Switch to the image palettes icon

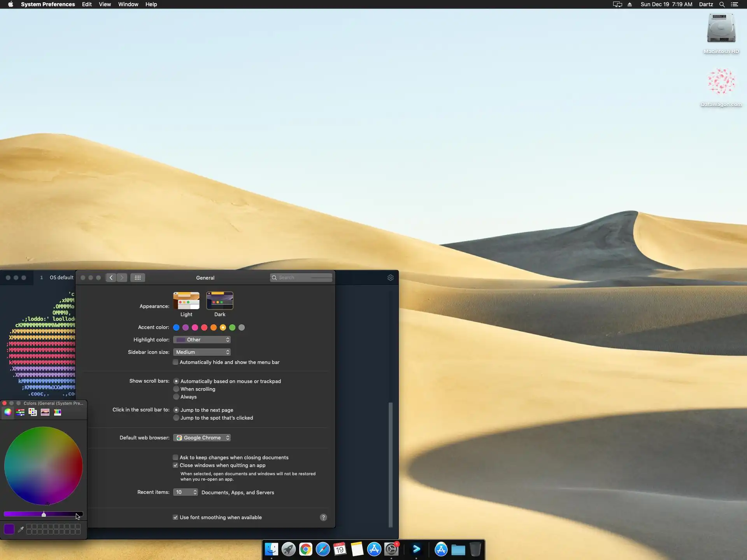[45, 413]
